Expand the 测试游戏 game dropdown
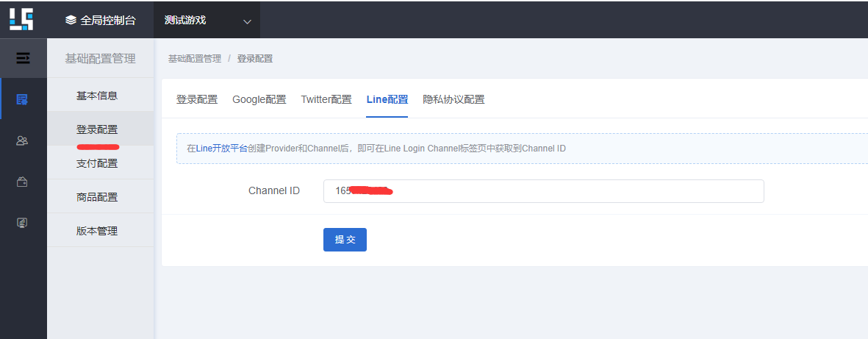The height and width of the screenshot is (339, 868). 207,20
